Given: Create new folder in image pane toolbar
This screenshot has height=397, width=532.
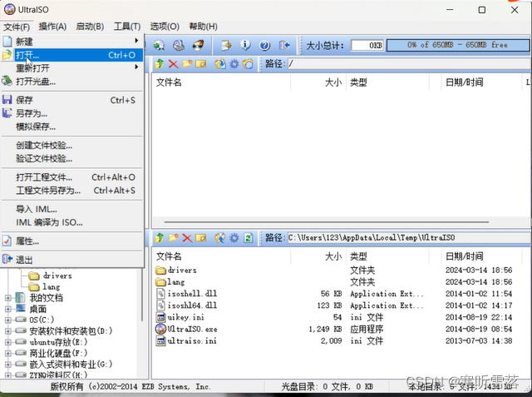Looking at the screenshot, I should (x=187, y=64).
